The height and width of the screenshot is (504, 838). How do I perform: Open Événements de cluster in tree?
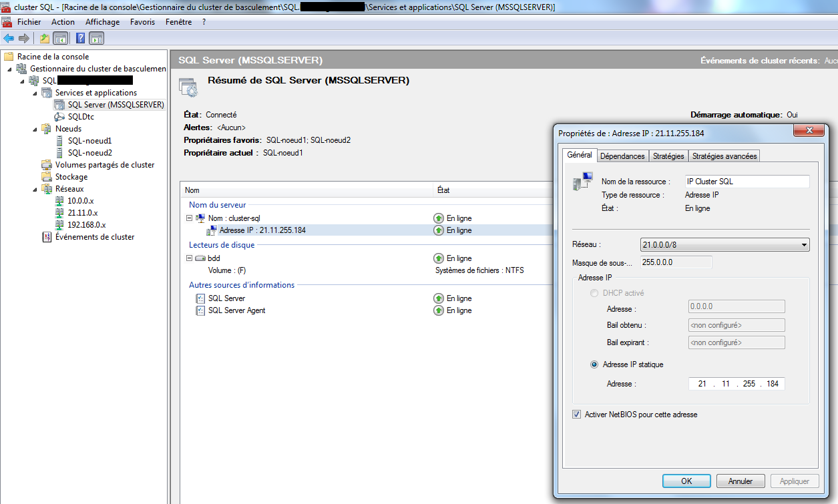[94, 237]
